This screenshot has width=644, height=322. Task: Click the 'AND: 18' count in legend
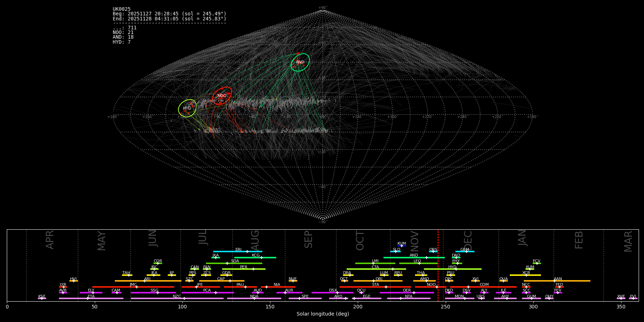(123, 37)
